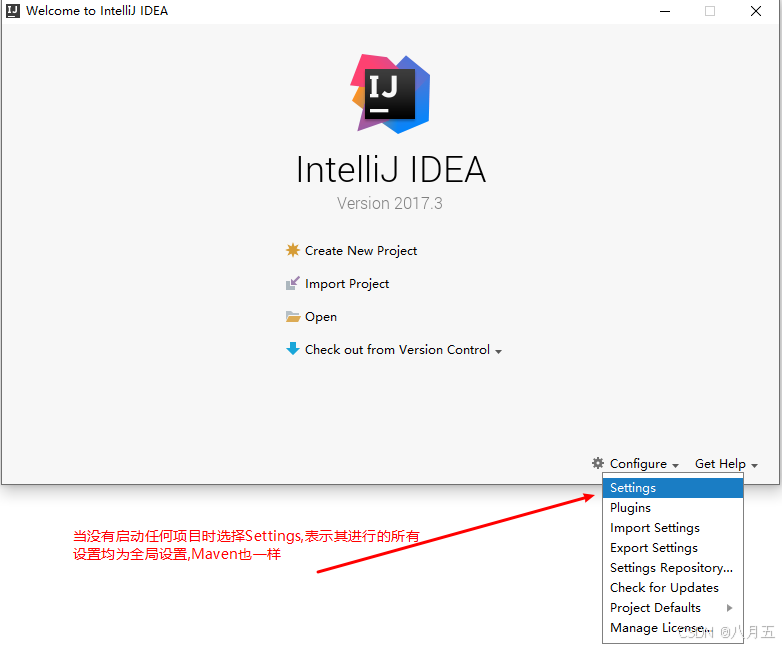Click the blue Check out download arrow icon
The image size is (782, 646).
coord(293,349)
